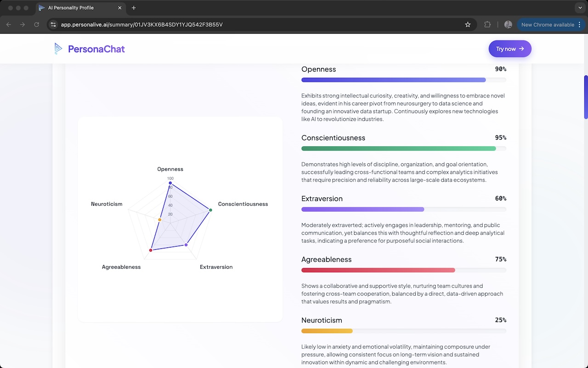Reload the page with refresh icon
Image resolution: width=588 pixels, height=368 pixels.
click(37, 24)
